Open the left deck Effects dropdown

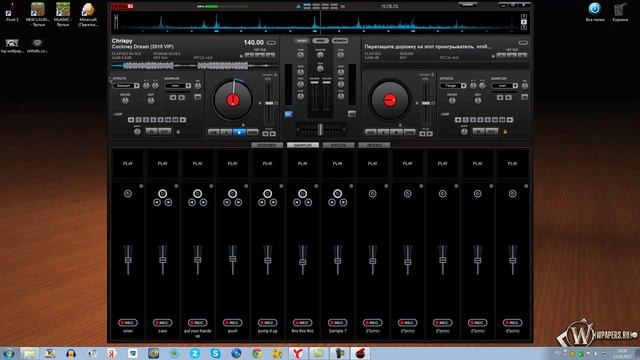126,86
